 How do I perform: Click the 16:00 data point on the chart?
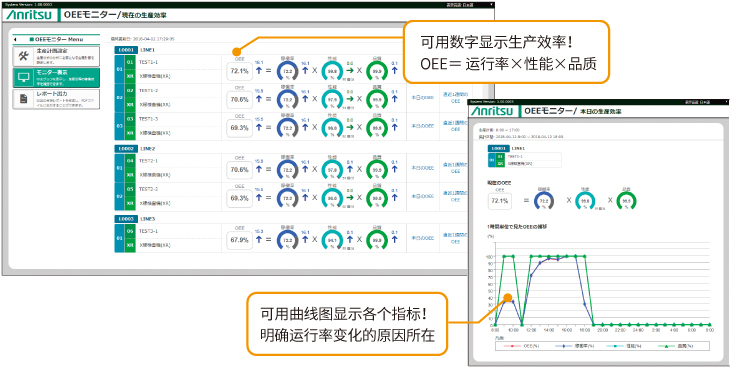[x=567, y=256]
